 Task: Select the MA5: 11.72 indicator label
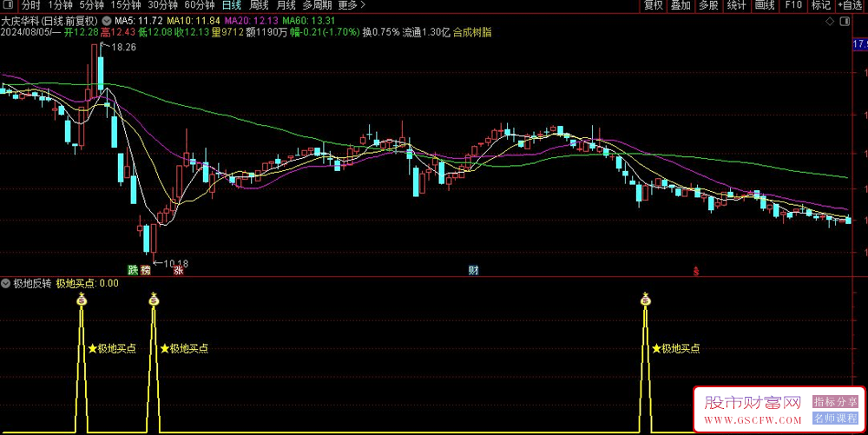click(139, 21)
